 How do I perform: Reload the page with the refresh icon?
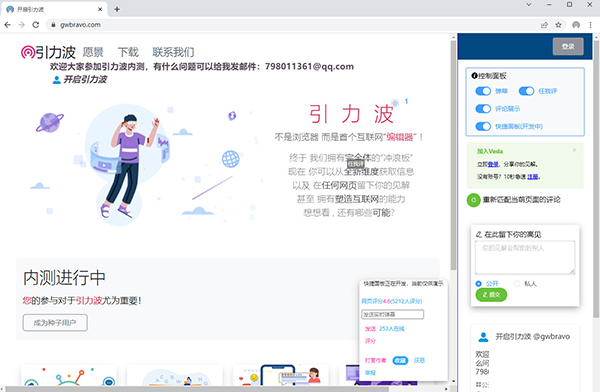[36, 25]
